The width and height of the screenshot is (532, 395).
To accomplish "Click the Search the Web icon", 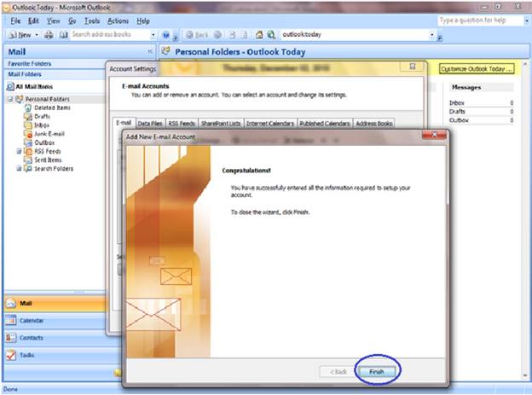I will click(271, 34).
